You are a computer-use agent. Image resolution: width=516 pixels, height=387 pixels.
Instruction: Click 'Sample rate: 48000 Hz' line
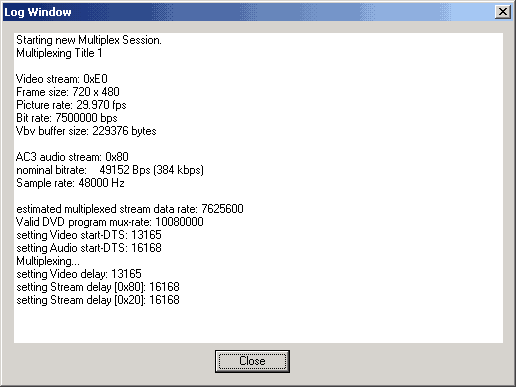click(70, 183)
